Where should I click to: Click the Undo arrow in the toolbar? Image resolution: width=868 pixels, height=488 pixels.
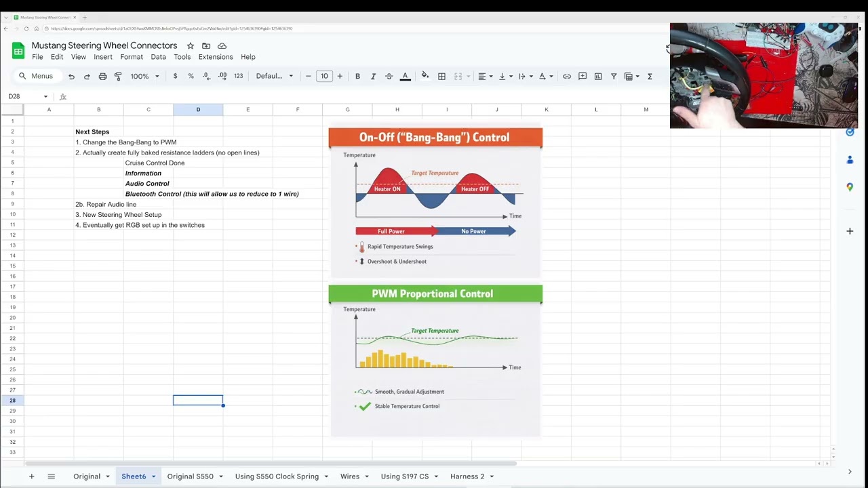pyautogui.click(x=71, y=77)
